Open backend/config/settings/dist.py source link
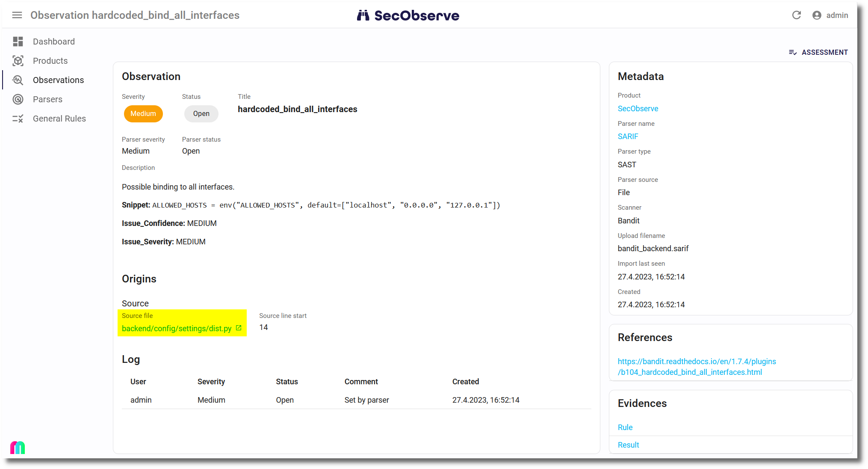868x469 pixels. click(x=176, y=329)
